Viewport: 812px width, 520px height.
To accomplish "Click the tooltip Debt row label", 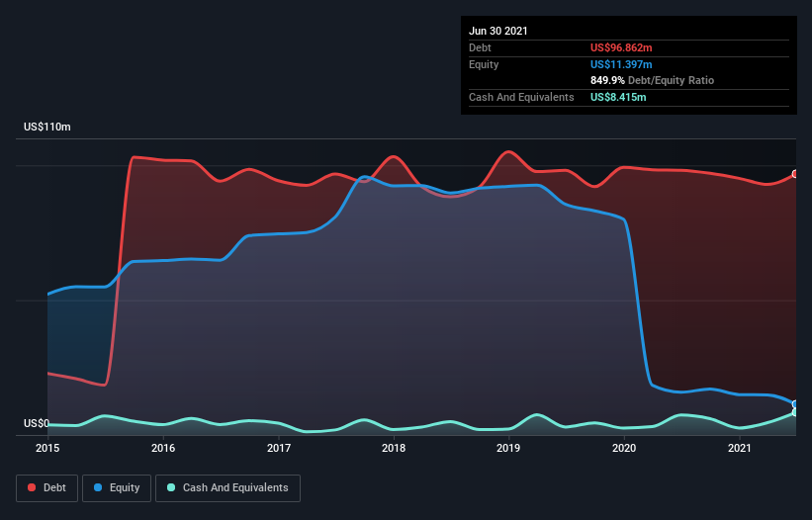I will point(480,47).
